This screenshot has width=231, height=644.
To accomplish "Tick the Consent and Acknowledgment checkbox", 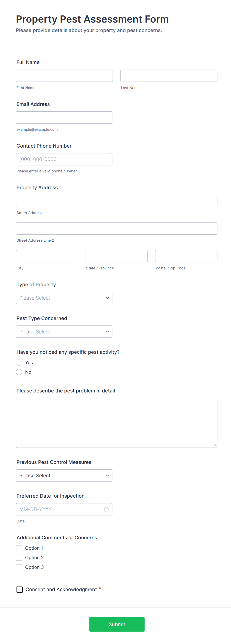I will pos(20,589).
